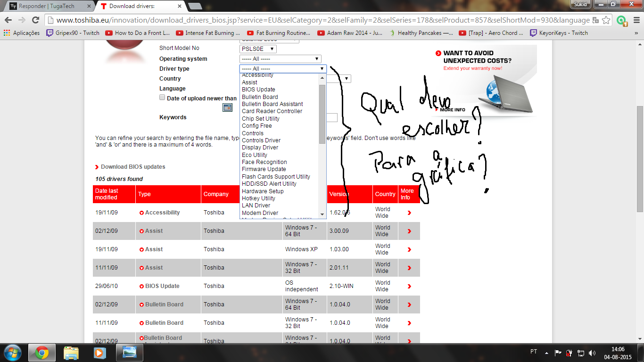
Task: Open File Explorer from the taskbar
Action: click(71, 353)
